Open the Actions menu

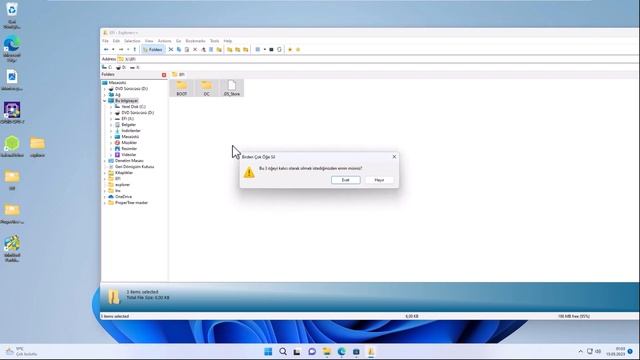click(x=164, y=41)
